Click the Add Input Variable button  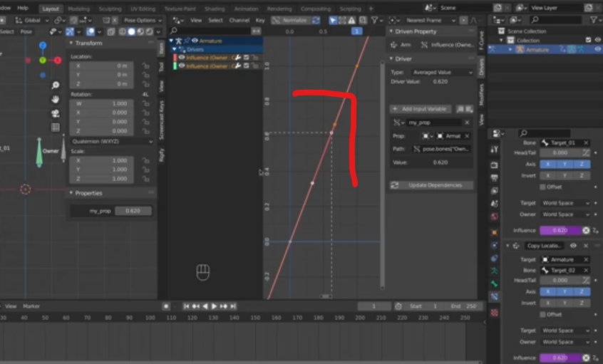421,109
